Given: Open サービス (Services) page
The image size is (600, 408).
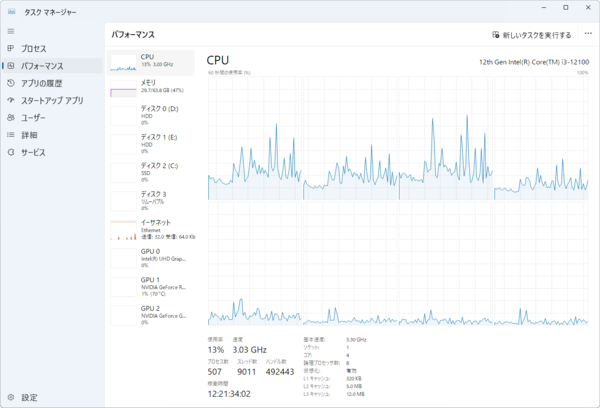Looking at the screenshot, I should click(52, 152).
